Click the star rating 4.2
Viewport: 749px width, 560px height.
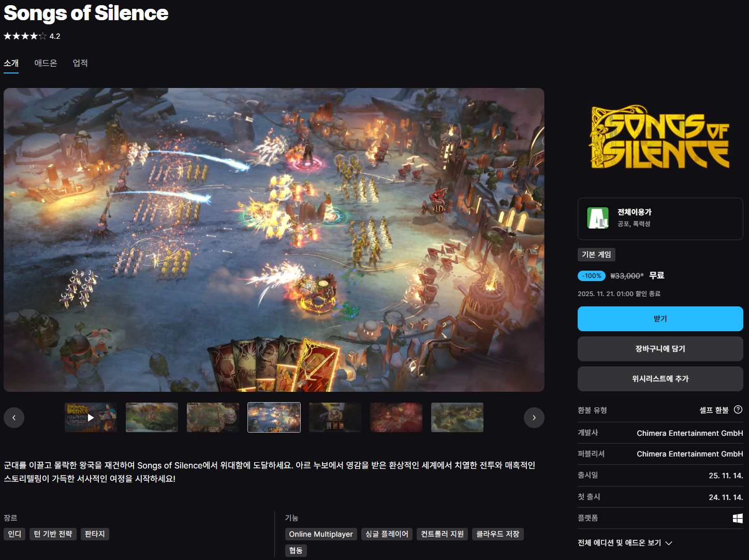click(32, 36)
